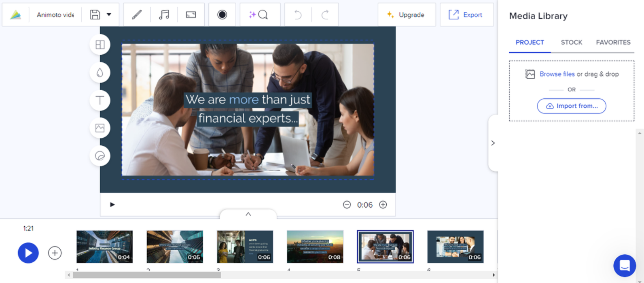Viewport: 644px width, 283px height.
Task: Click the Upgrade button
Action: click(x=407, y=15)
